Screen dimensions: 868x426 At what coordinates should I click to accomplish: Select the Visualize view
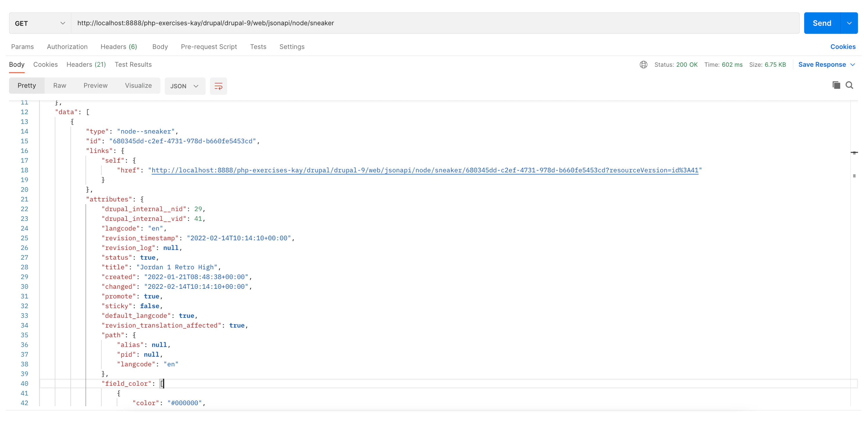pos(138,86)
